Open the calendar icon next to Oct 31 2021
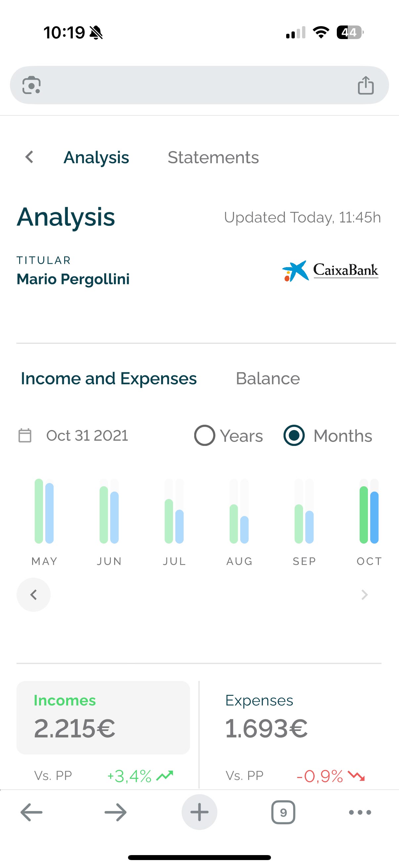Image resolution: width=399 pixels, height=868 pixels. click(25, 435)
